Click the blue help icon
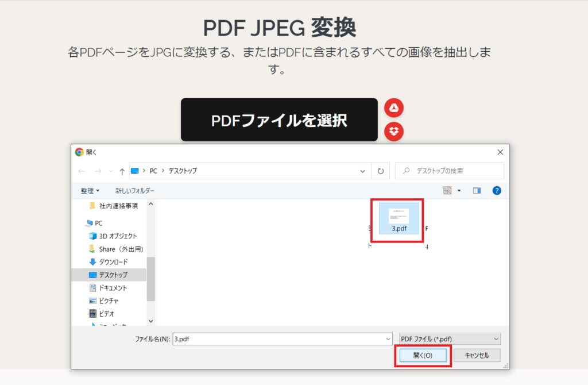The image size is (588, 385). pos(497,191)
